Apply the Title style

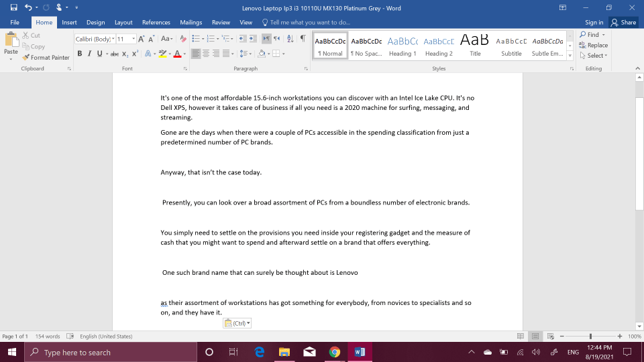(x=475, y=46)
